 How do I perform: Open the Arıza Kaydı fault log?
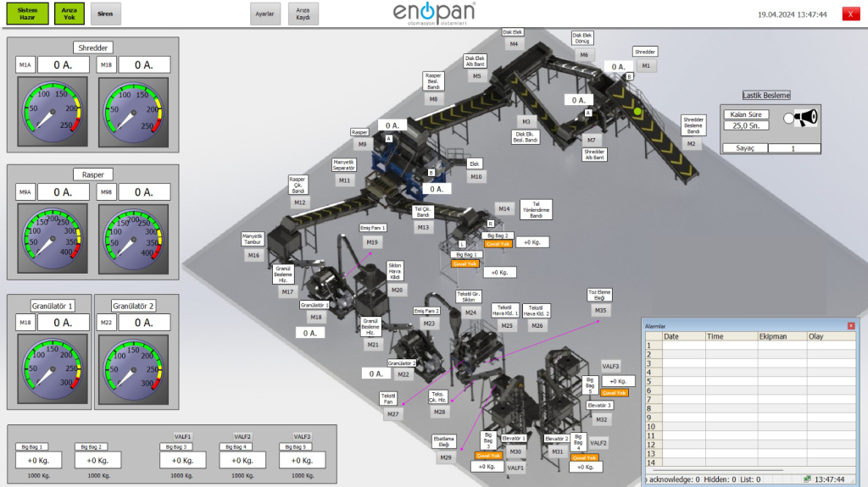click(303, 14)
